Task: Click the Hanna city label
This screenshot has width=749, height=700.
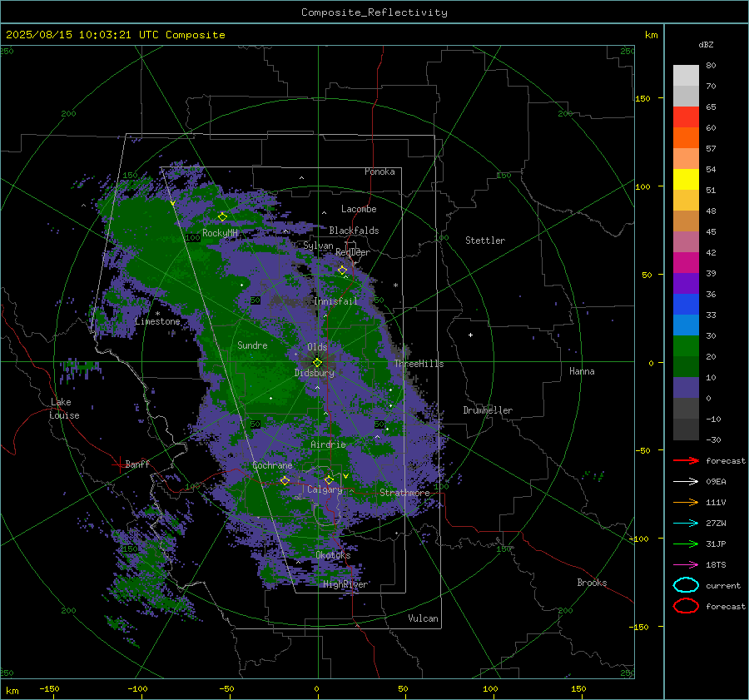Action: [x=582, y=371]
